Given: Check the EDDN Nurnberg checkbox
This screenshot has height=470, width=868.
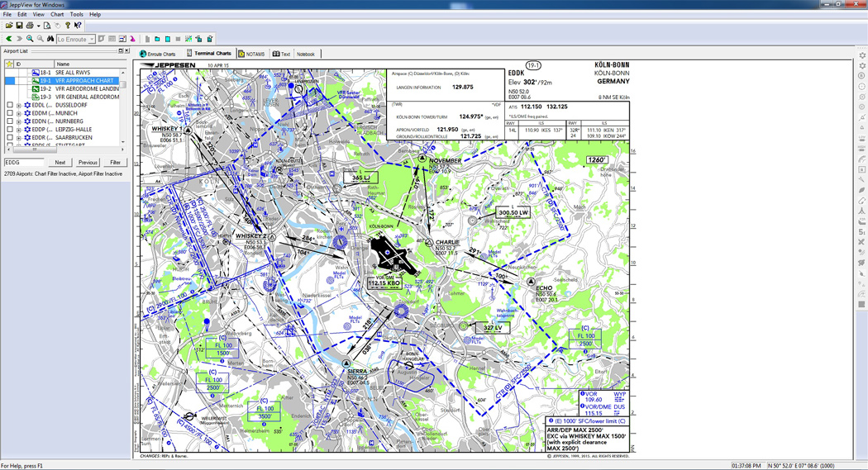Looking at the screenshot, I should pos(10,121).
